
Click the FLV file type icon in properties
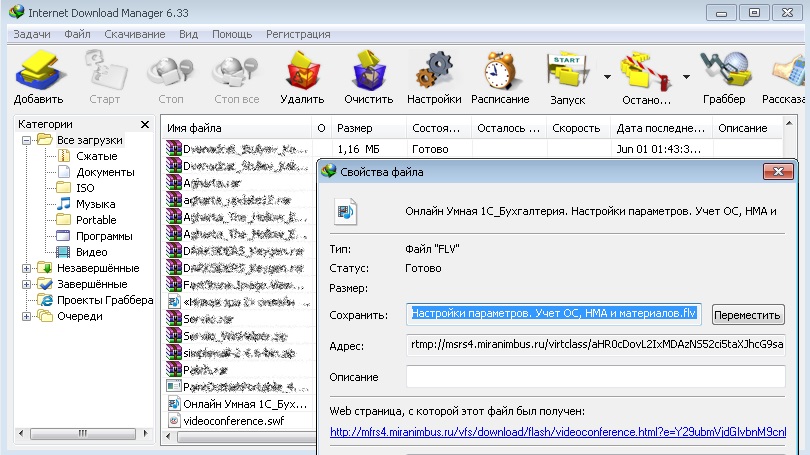click(345, 211)
